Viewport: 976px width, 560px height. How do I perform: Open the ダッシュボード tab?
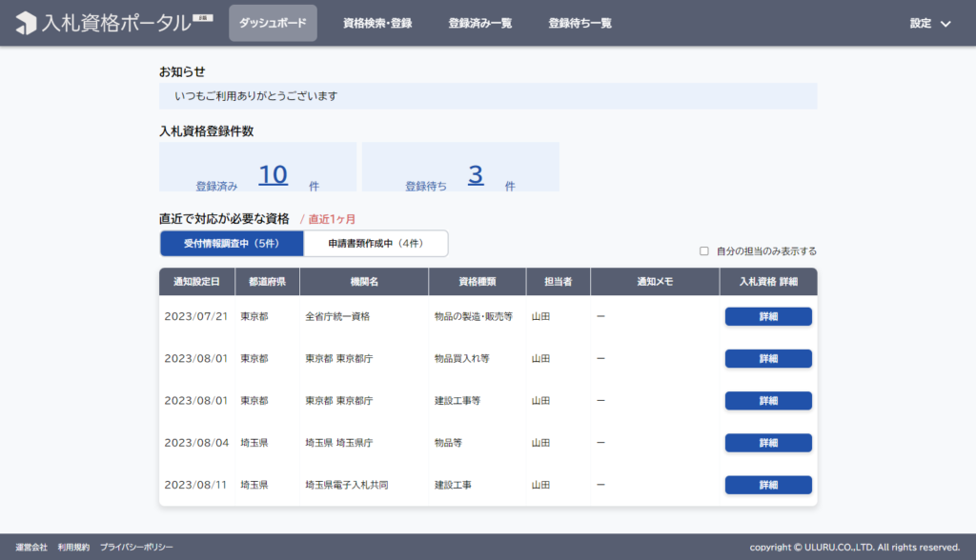[273, 23]
